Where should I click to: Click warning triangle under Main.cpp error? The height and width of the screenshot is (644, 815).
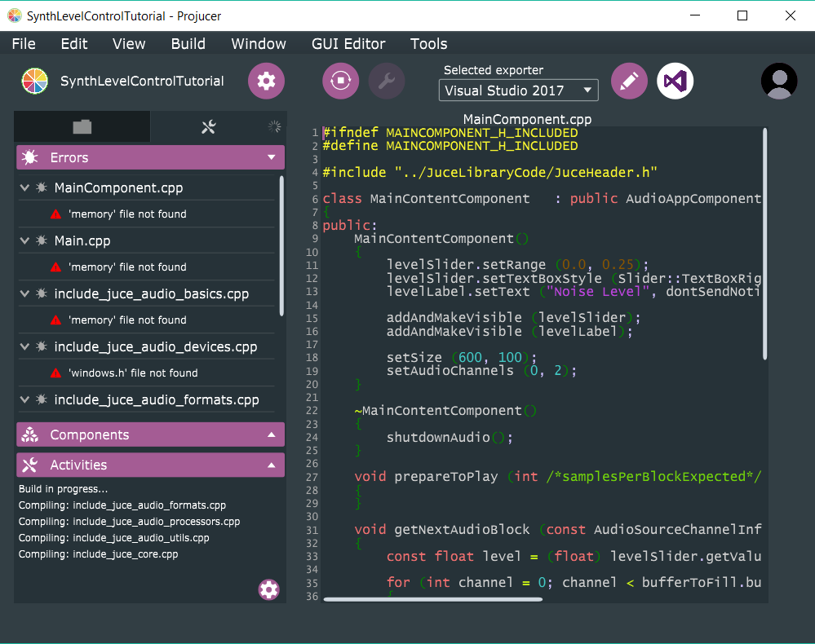click(x=56, y=267)
